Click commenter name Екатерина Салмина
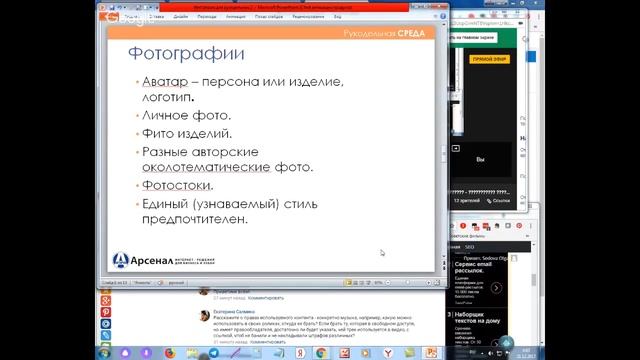The image size is (640, 360). pyautogui.click(x=234, y=311)
